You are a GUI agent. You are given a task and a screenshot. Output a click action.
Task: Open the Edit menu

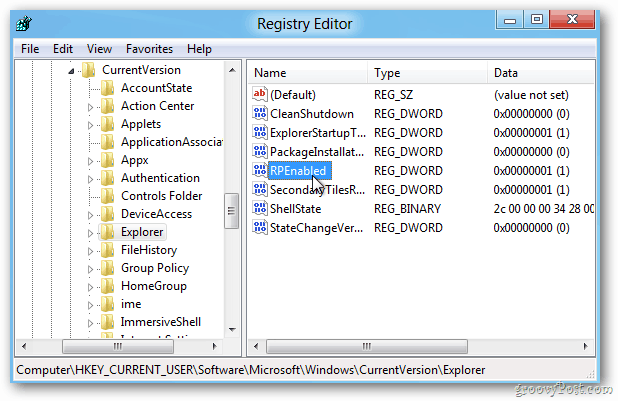point(63,49)
